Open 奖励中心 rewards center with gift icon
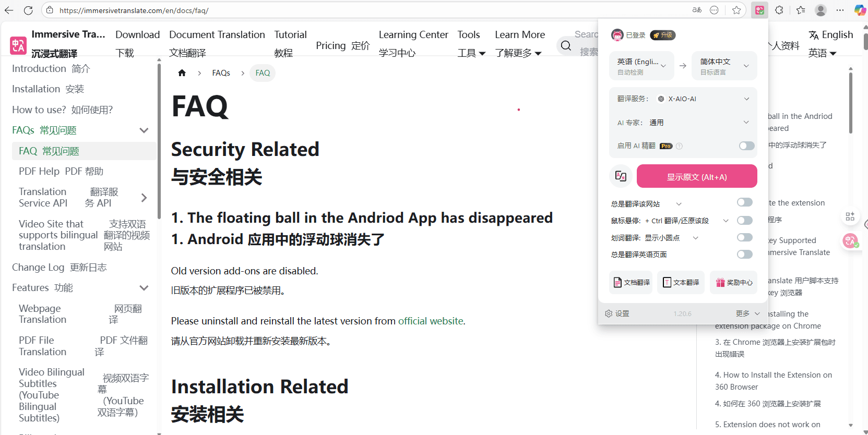Viewport: 868px width, 435px height. [733, 282]
